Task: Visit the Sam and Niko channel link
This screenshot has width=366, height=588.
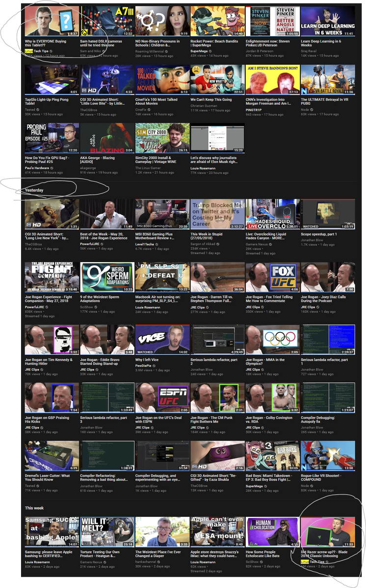Action: pyautogui.click(x=91, y=51)
